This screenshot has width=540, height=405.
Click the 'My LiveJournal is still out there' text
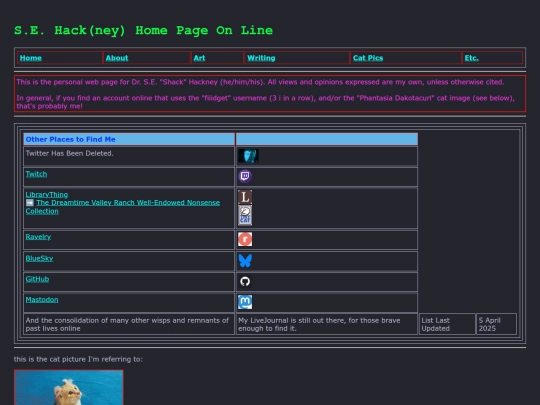point(319,324)
